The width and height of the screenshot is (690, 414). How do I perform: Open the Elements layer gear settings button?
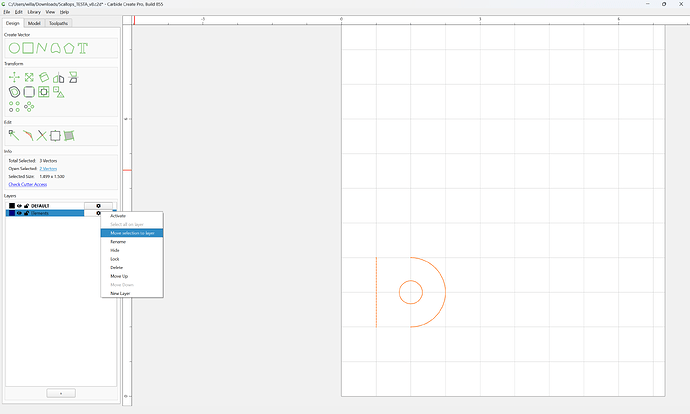click(x=98, y=213)
